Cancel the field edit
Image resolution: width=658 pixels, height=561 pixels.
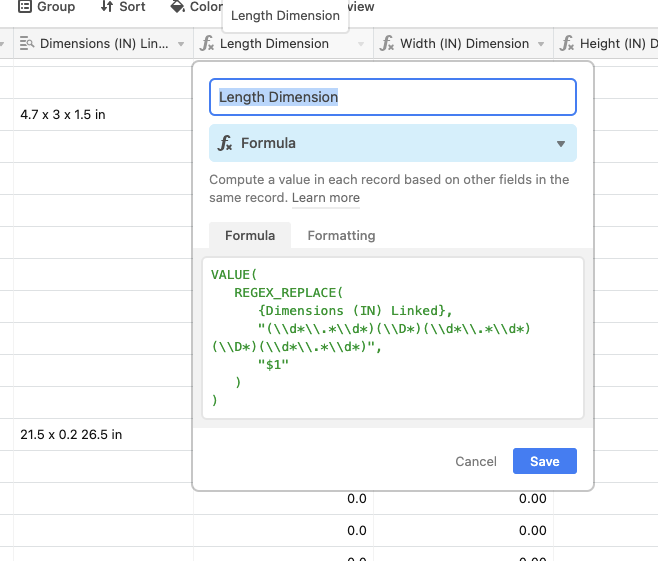476,461
